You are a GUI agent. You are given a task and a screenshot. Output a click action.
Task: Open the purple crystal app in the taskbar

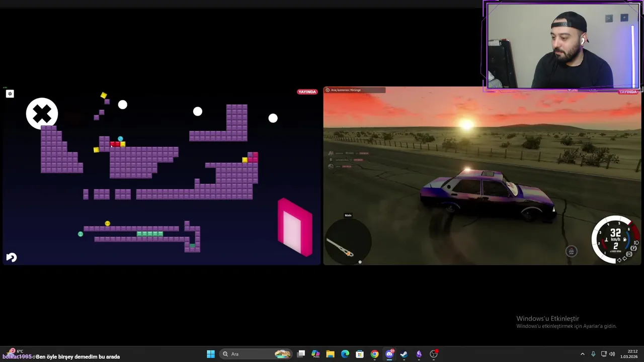click(419, 354)
